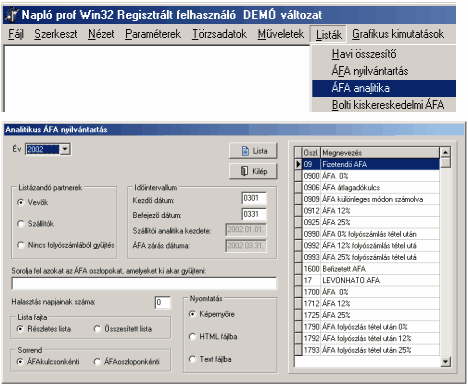Viewport: 468px width, 386px height.
Task: Click the row selector of row 0900
Action: click(x=298, y=176)
